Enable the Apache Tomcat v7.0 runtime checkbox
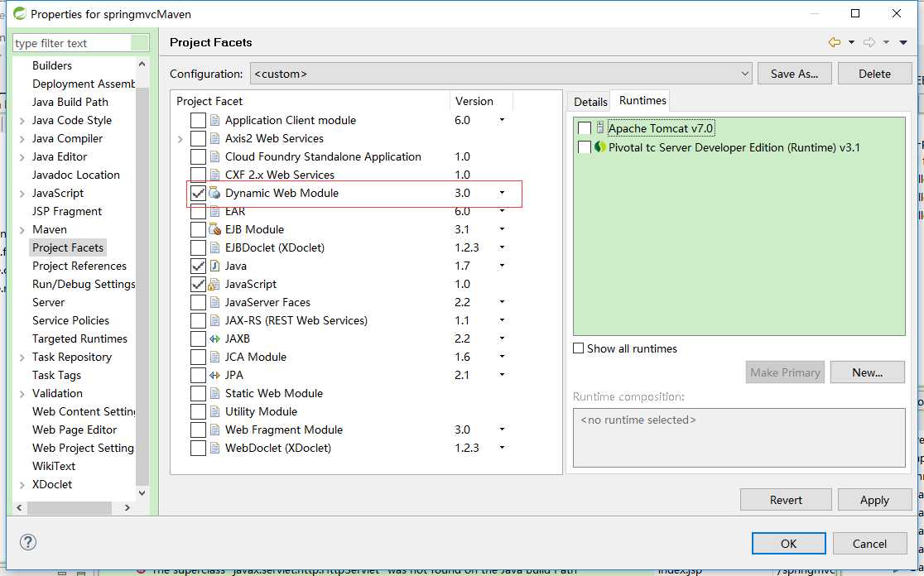The height and width of the screenshot is (576, 924). pyautogui.click(x=585, y=128)
